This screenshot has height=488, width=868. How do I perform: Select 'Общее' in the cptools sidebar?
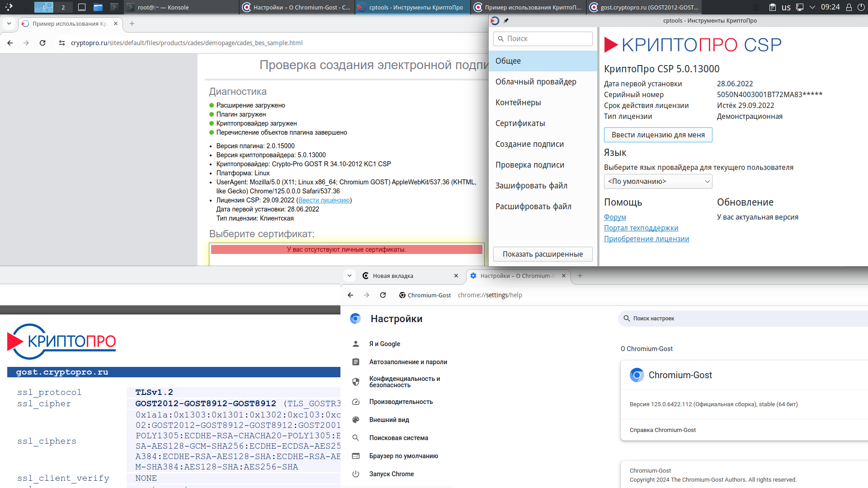point(543,61)
